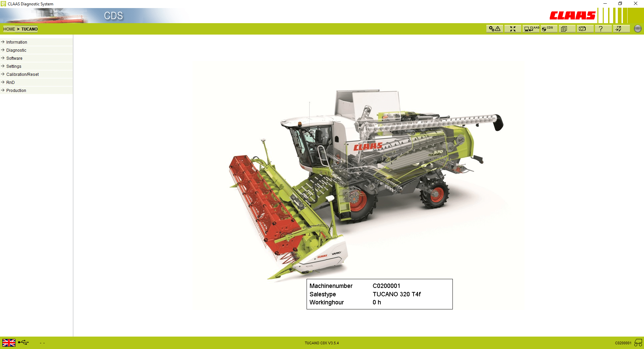Click the grey round status indicator
The height and width of the screenshot is (349, 644).
click(x=638, y=29)
